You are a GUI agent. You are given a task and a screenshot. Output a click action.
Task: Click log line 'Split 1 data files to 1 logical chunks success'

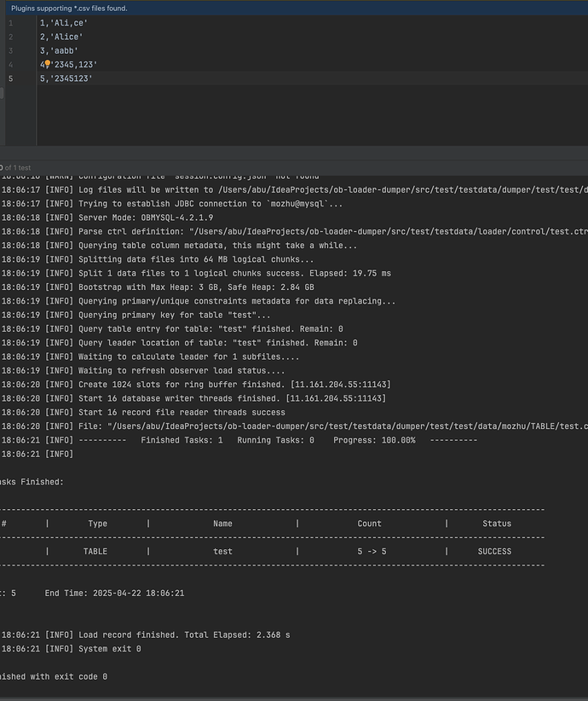(234, 273)
